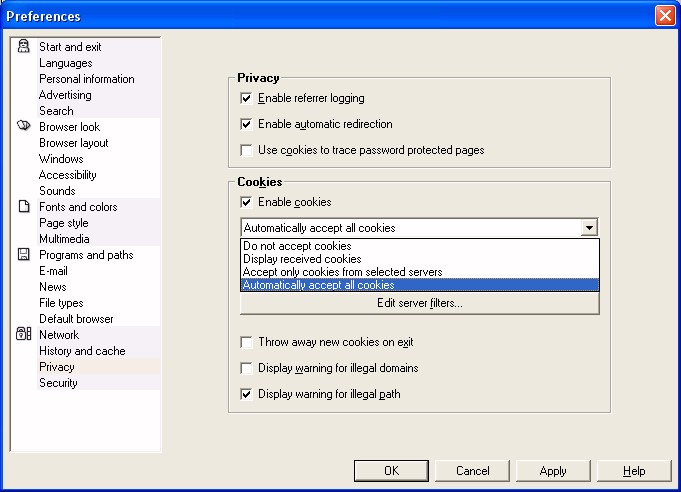Click the Start and exit category icon
Screen dimensions: 681x492
click(23, 47)
